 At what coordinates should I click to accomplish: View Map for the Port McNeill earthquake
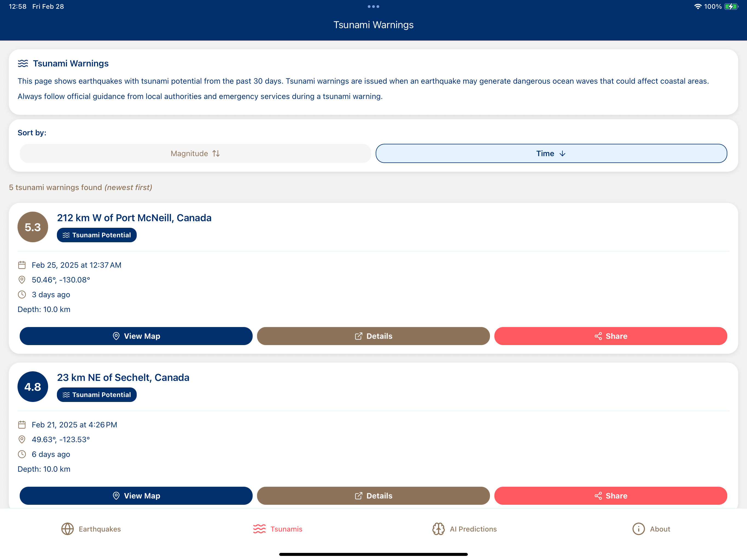pyautogui.click(x=136, y=336)
